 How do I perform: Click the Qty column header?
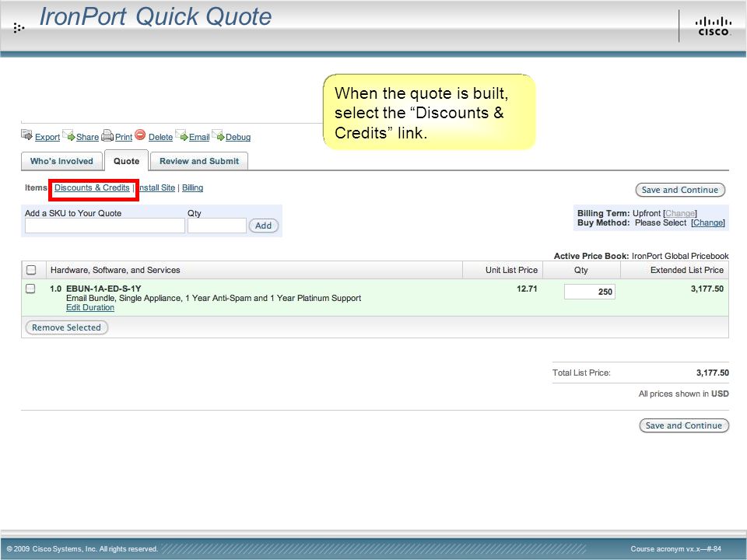coord(580,270)
